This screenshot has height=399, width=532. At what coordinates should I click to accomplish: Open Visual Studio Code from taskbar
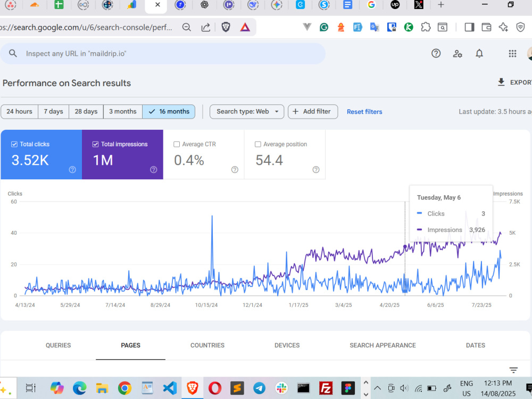[x=170, y=388]
